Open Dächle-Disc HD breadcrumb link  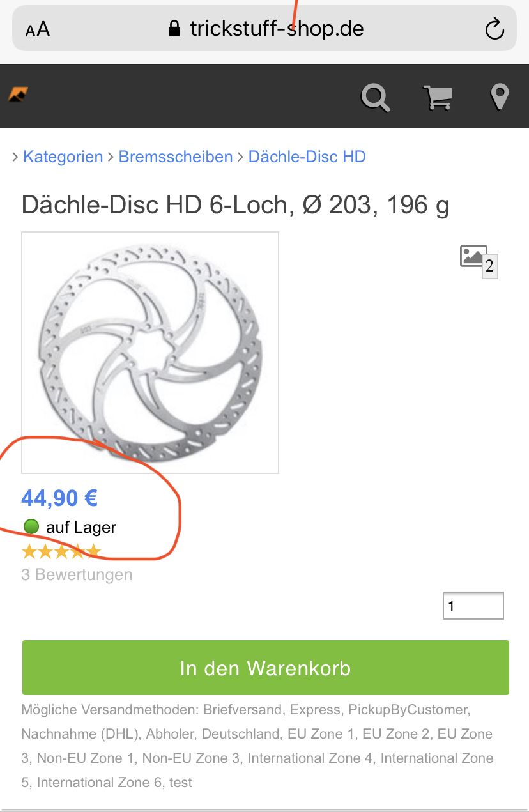pyautogui.click(x=307, y=157)
